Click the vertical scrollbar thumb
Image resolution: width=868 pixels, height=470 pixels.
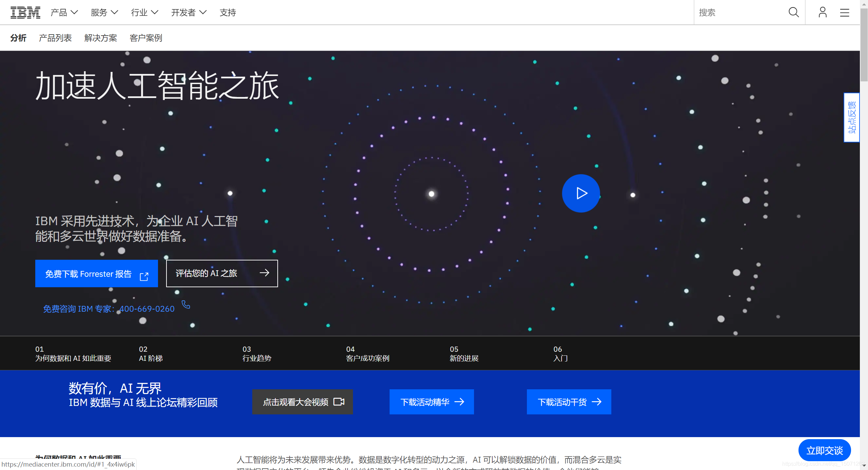[864, 45]
